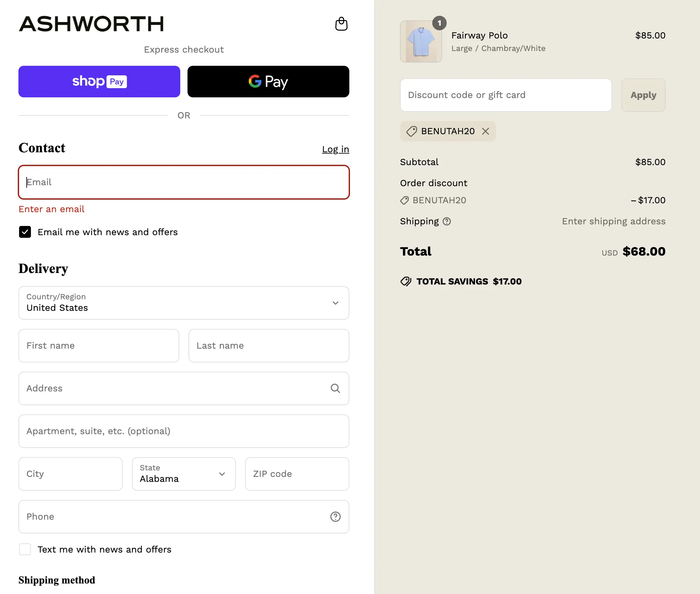Focus the ZIP code field

297,474
